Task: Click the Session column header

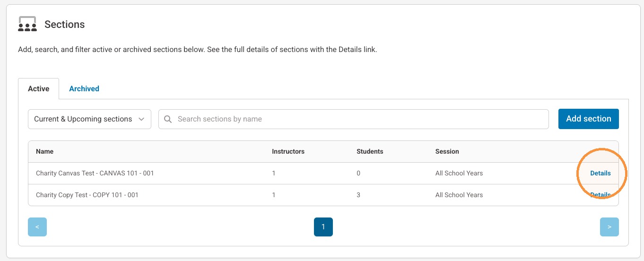Action: coord(447,151)
